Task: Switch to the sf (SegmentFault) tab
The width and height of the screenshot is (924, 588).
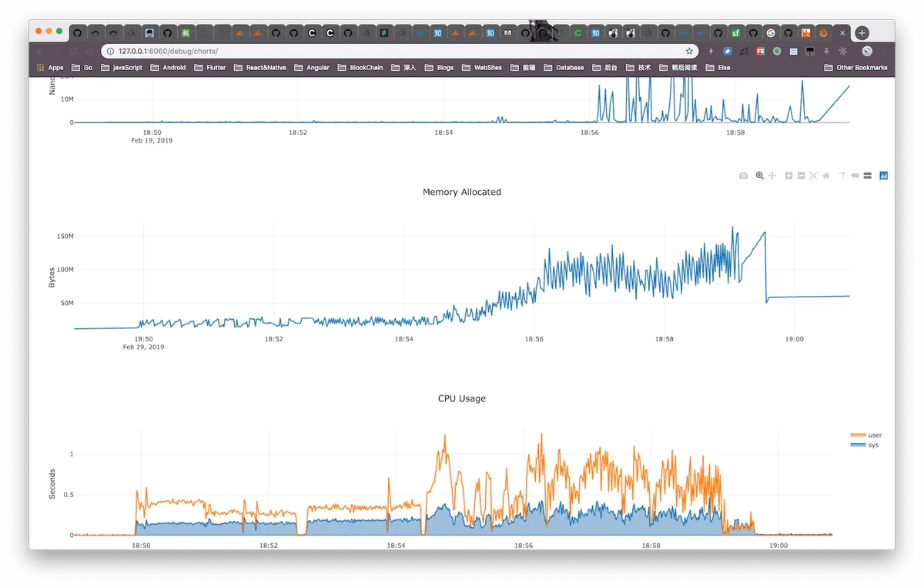Action: [735, 33]
